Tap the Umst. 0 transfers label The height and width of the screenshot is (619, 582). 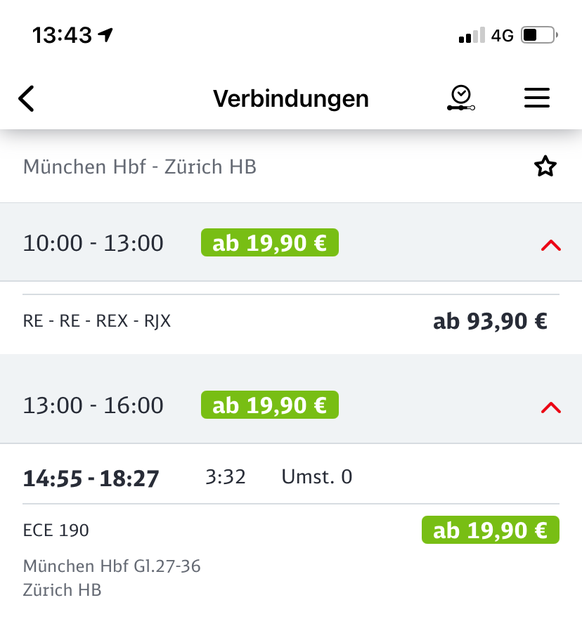pyautogui.click(x=317, y=477)
